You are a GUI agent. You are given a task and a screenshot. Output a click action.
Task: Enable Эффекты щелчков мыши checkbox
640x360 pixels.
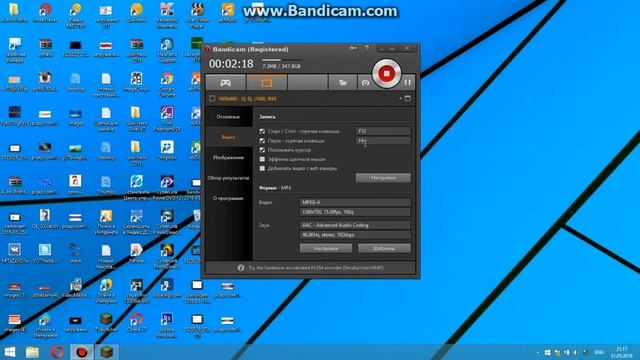point(262,159)
